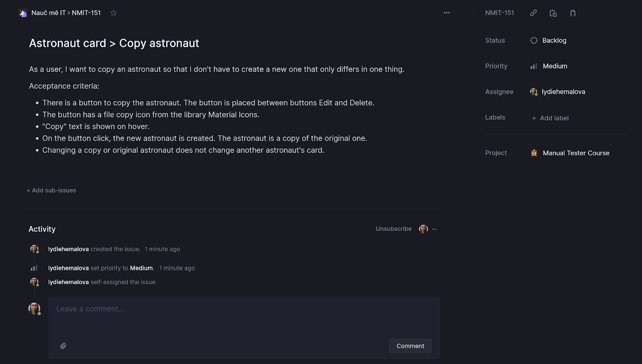
Task: Click the workspace logo in the breadcrumb
Action: 23,13
